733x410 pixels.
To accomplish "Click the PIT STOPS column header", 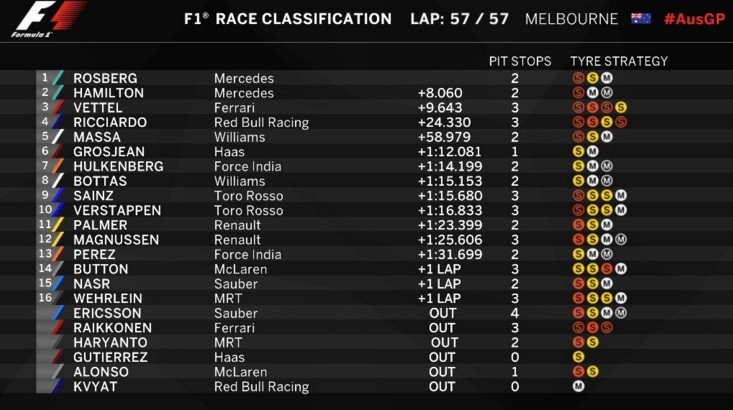I will (519, 61).
